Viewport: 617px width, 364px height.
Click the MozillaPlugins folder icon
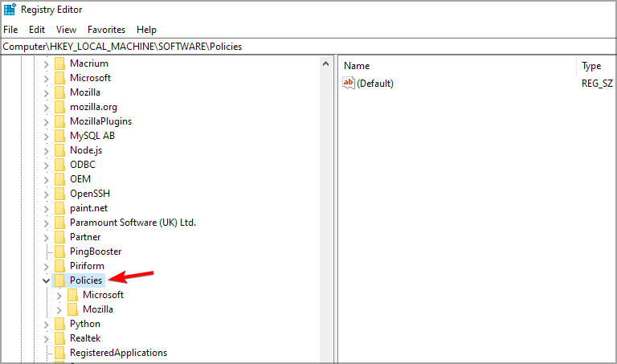[59, 121]
